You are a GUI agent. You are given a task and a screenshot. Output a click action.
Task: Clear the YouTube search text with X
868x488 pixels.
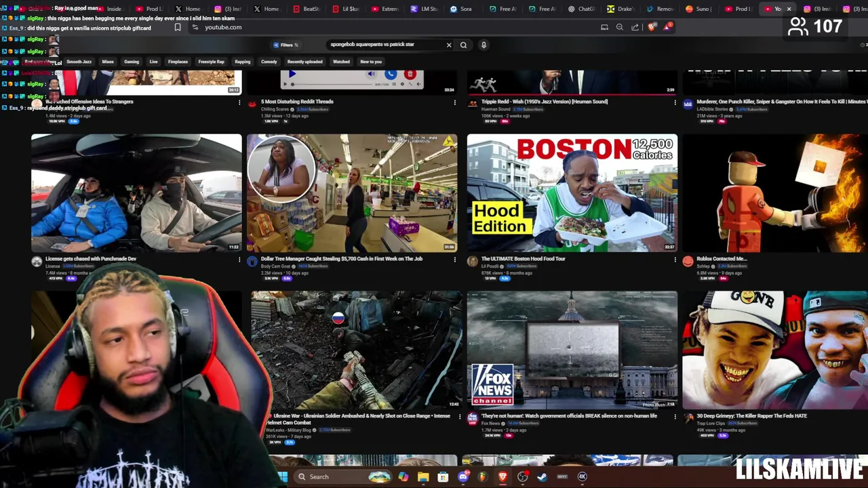click(448, 45)
